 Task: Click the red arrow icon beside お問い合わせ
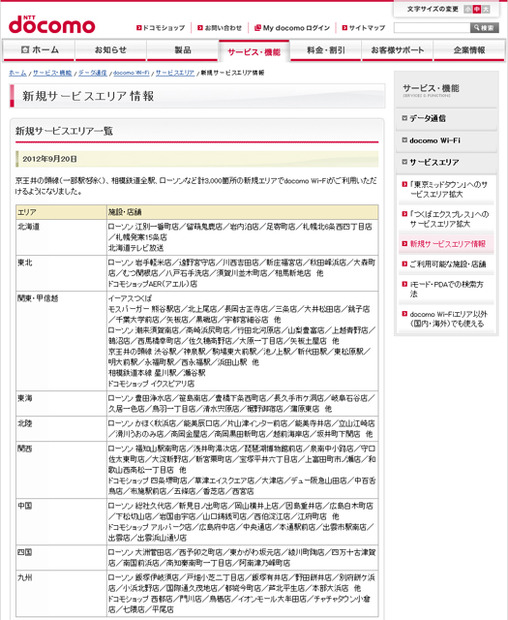point(200,28)
